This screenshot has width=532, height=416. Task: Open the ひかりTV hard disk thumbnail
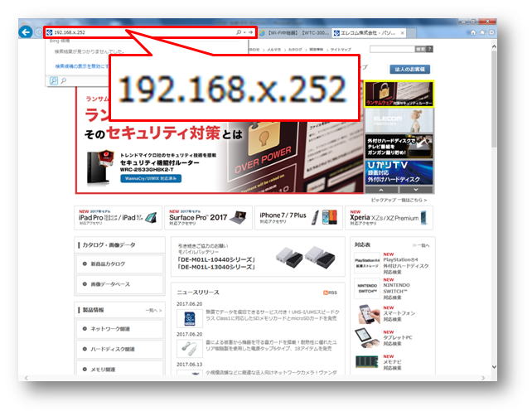point(399,172)
